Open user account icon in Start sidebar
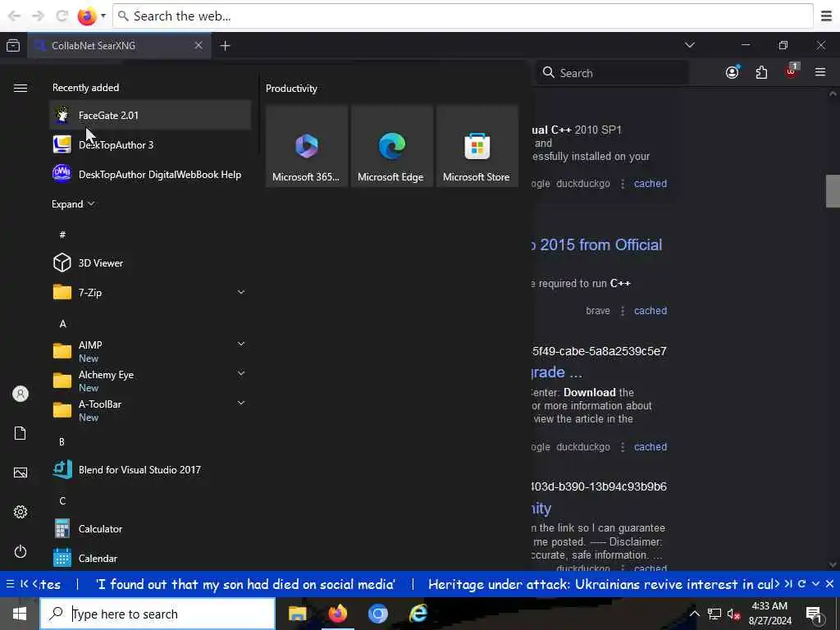This screenshot has width=840, height=630. [x=21, y=394]
